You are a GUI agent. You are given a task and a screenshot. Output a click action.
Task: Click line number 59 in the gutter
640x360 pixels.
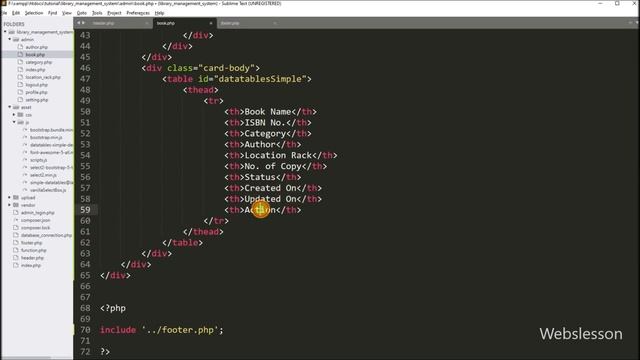click(85, 210)
